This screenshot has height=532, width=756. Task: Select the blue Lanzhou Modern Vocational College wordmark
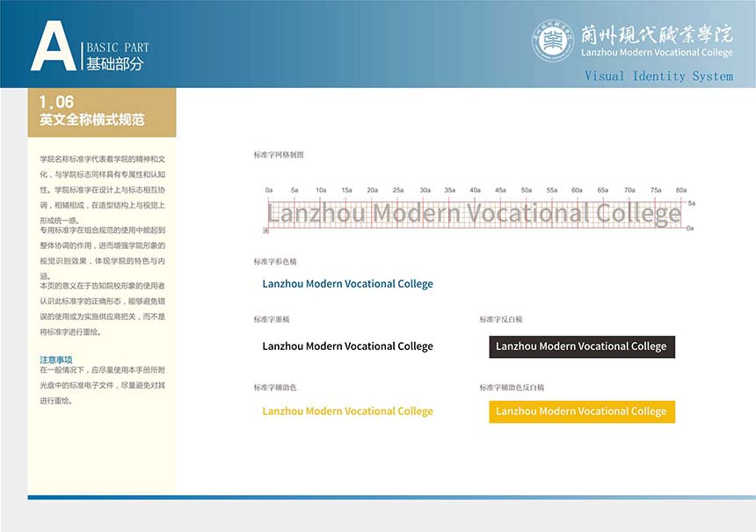347,284
